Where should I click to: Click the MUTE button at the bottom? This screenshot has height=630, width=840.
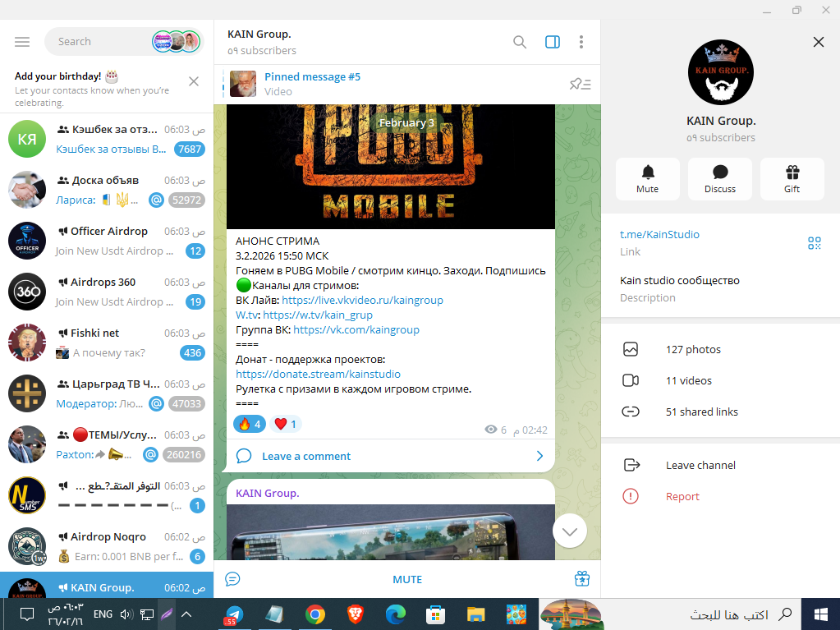click(x=407, y=579)
